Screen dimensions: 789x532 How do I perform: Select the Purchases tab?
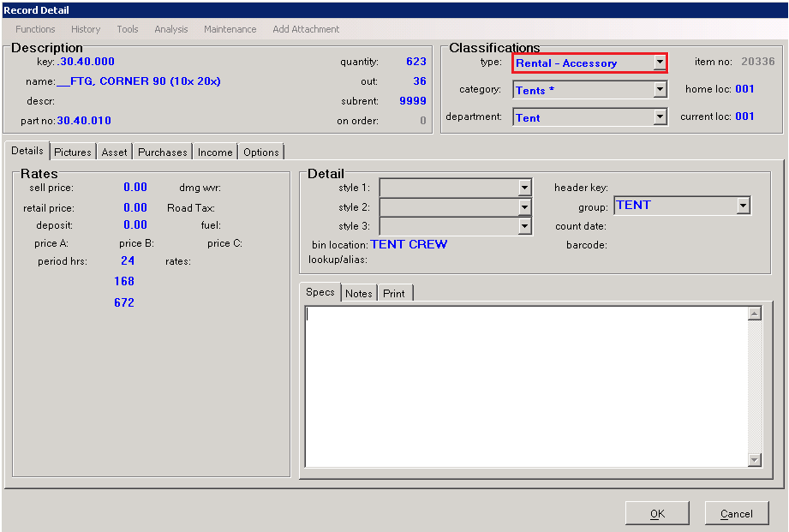[x=163, y=152]
